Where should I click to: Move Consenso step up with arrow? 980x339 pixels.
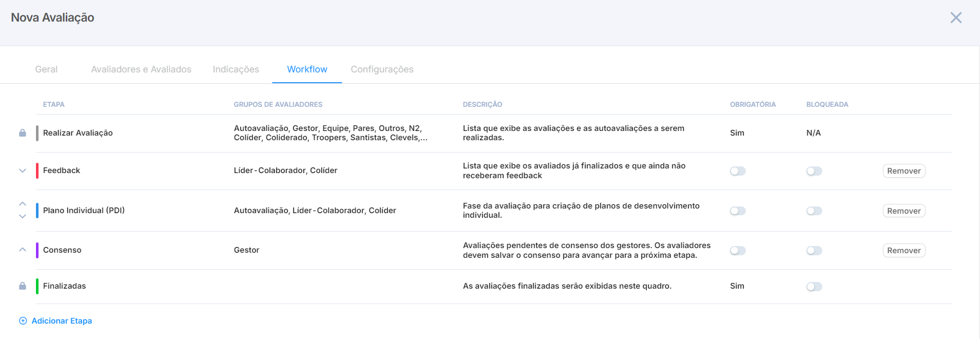coord(23,250)
